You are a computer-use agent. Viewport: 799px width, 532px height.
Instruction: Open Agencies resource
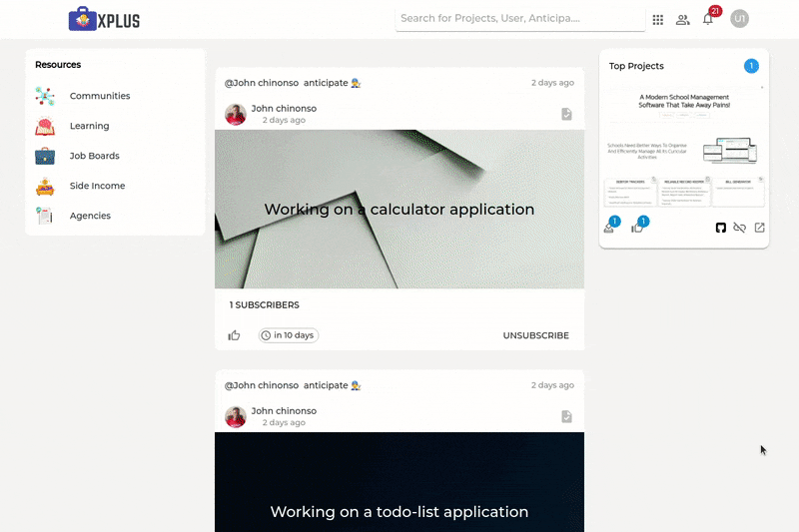[90, 216]
